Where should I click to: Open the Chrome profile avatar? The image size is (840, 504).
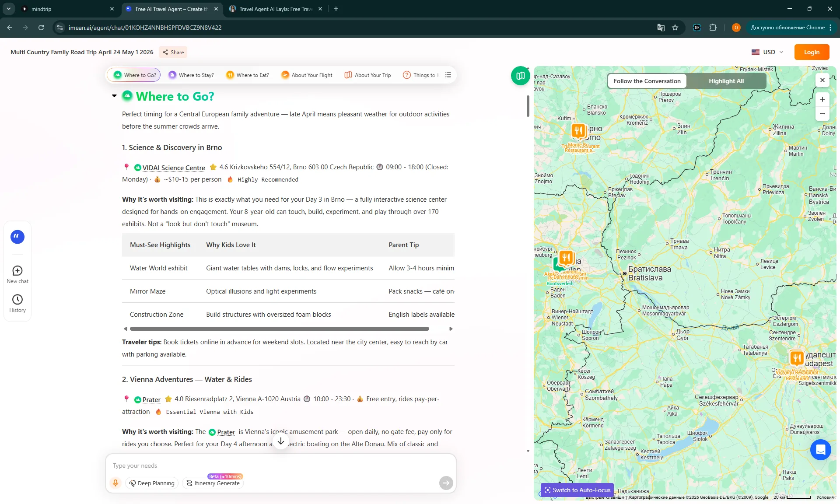click(736, 28)
